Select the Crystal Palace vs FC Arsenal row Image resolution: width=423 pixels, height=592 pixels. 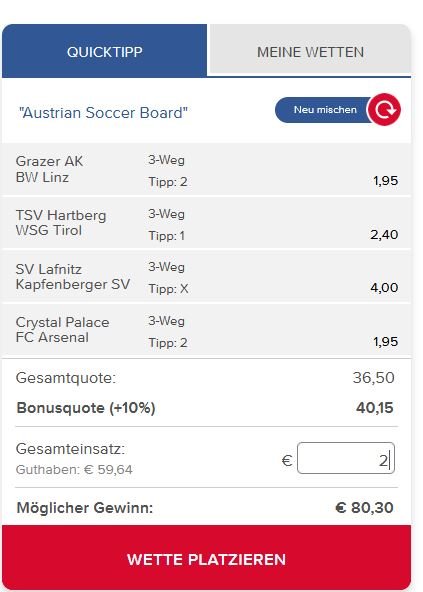[x=206, y=330]
